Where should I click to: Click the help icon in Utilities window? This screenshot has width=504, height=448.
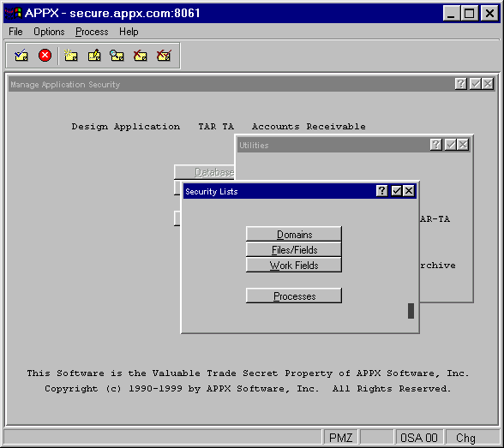click(x=436, y=145)
